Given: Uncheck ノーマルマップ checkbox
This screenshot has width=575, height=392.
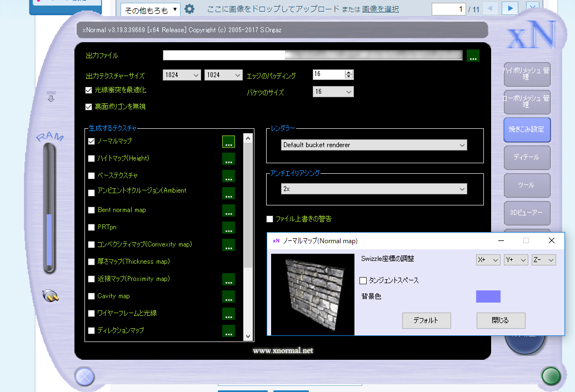Looking at the screenshot, I should pos(91,142).
